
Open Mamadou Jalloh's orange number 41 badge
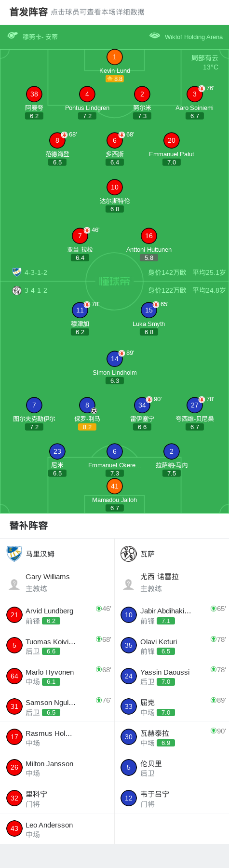pos(114,486)
